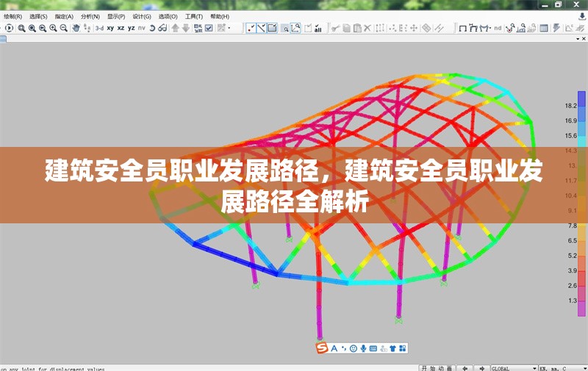Screen dimensions: 588x371
Task: Click the 开始动画 button
Action: (437, 368)
